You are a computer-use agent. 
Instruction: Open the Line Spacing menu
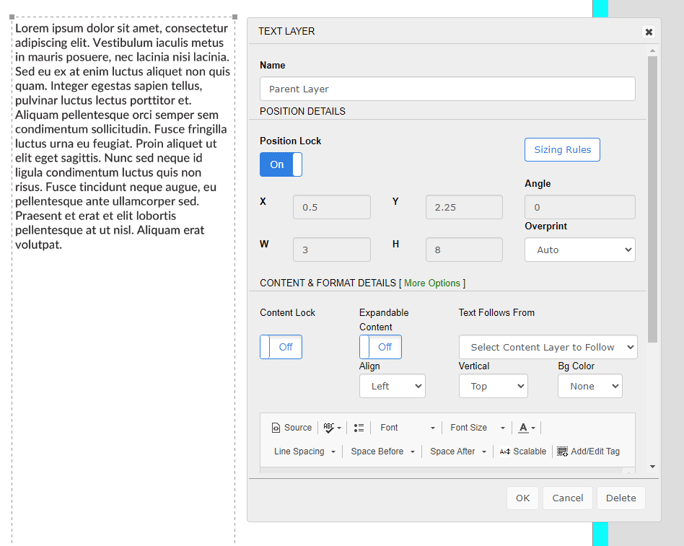click(x=304, y=452)
